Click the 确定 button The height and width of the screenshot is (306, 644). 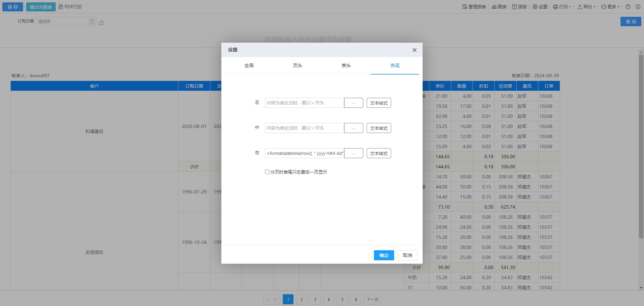(384, 255)
